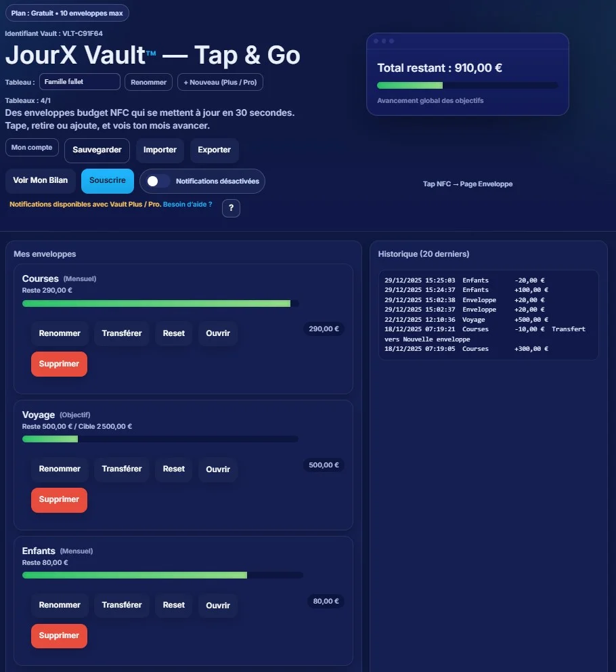
Task: Select history entry Enfants -20,00 €
Action: tap(464, 280)
